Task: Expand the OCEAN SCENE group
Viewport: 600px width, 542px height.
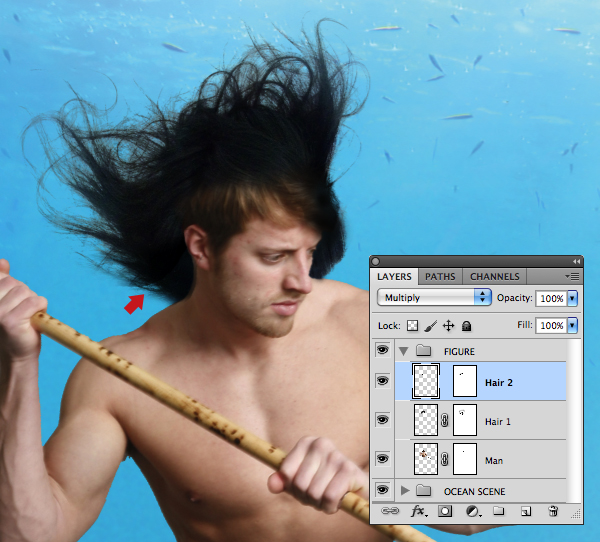Action: [405, 490]
